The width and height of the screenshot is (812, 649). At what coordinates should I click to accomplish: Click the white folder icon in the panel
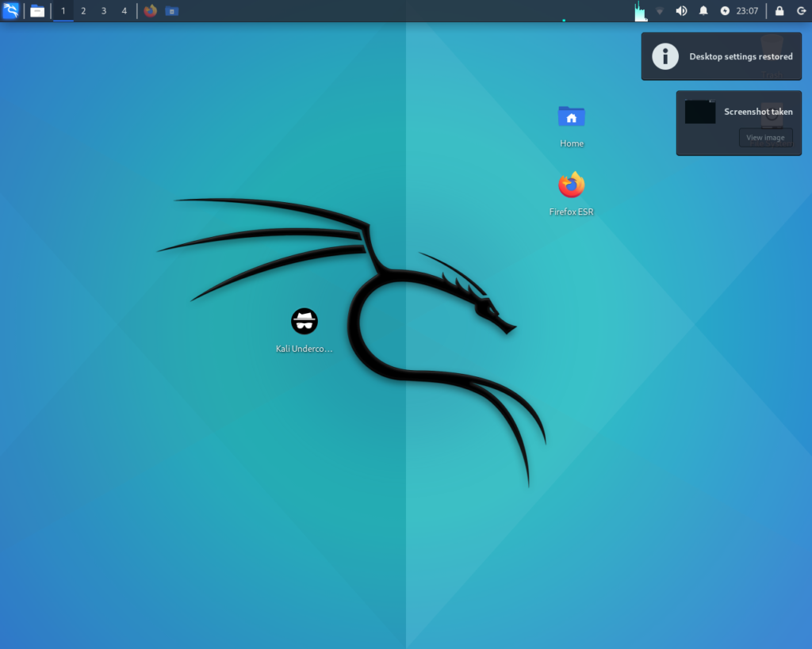37,11
